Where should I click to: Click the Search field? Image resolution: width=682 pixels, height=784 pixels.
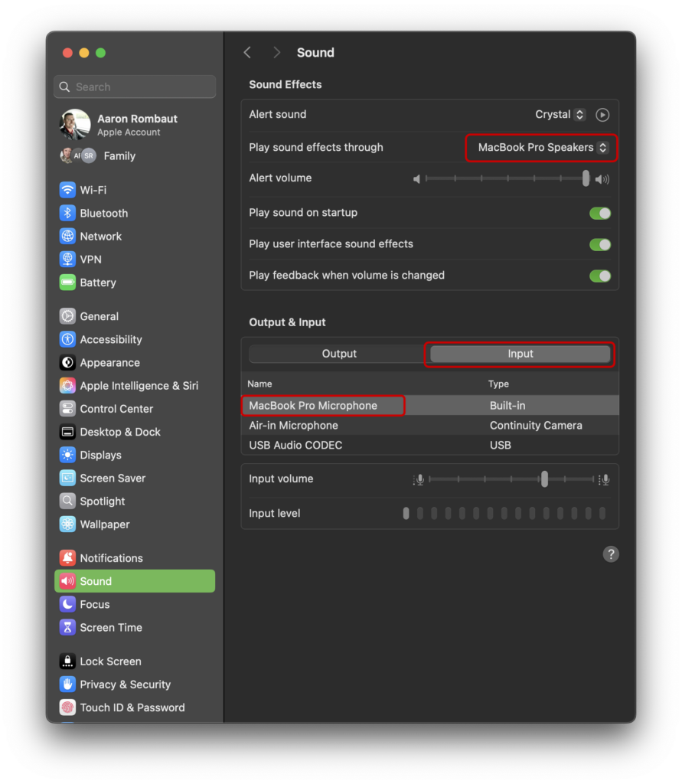coord(135,87)
